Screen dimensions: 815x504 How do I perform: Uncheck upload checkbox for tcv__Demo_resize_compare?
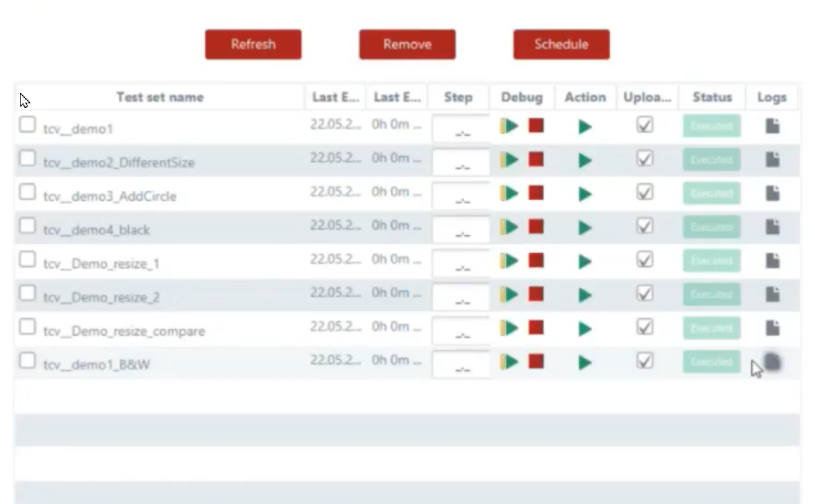(x=644, y=327)
